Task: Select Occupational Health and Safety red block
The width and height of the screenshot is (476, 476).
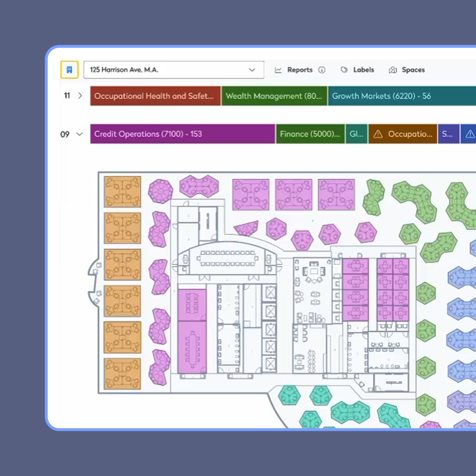Action: [x=155, y=96]
